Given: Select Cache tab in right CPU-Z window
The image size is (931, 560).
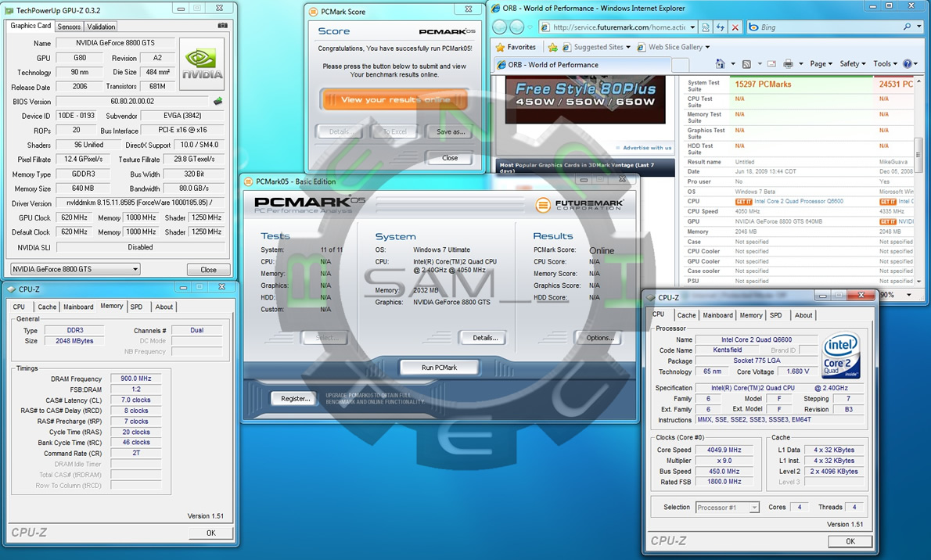Looking at the screenshot, I should click(686, 315).
